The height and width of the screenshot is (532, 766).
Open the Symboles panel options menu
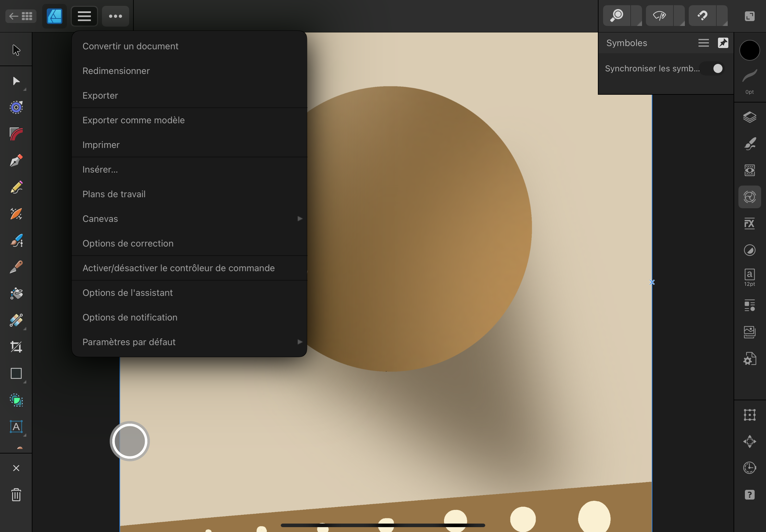point(704,43)
